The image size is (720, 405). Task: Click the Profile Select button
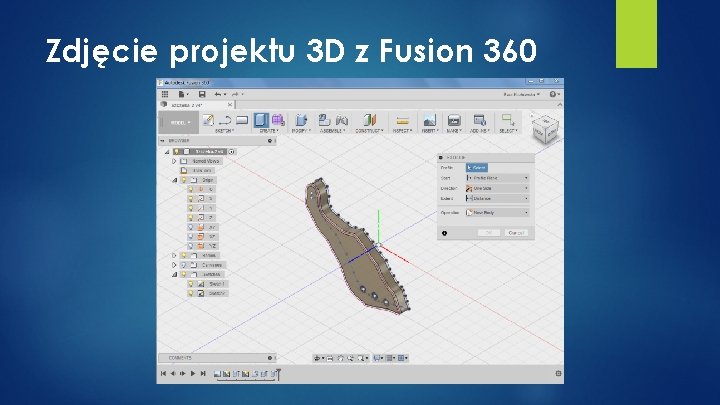click(x=477, y=168)
